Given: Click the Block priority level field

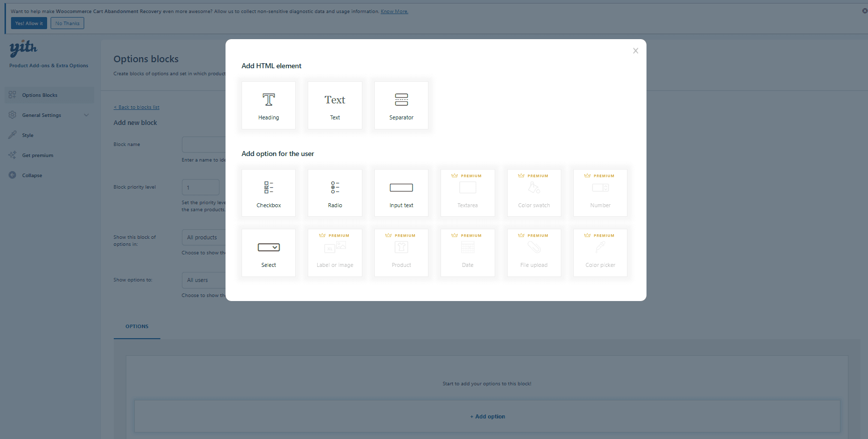Looking at the screenshot, I should point(200,187).
